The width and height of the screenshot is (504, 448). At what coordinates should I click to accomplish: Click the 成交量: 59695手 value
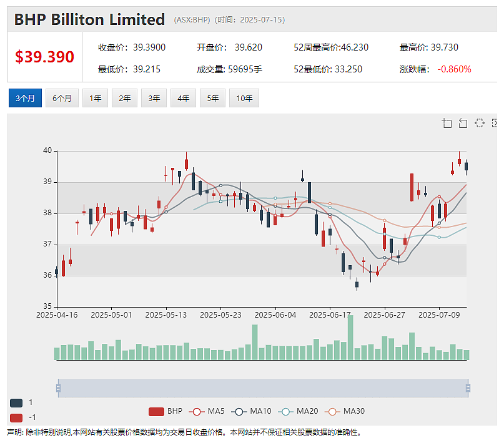pyautogui.click(x=229, y=69)
